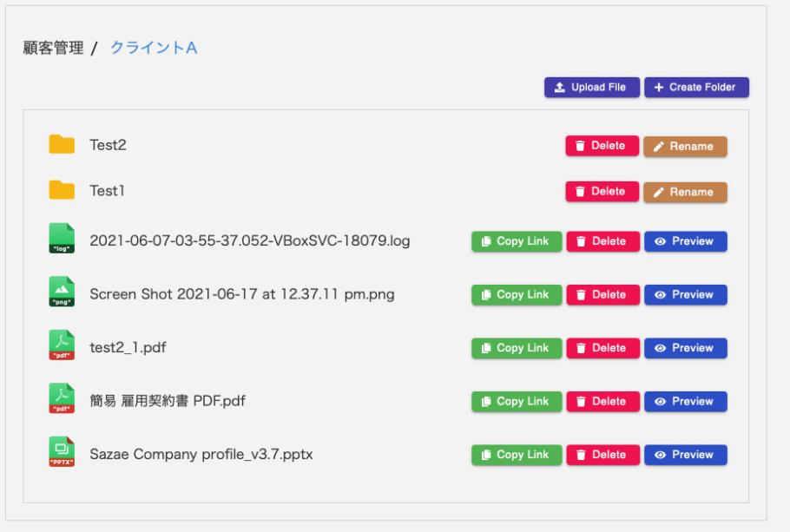Image resolution: width=790 pixels, height=532 pixels.
Task: Delete test2_1.pdf file
Action: (x=602, y=348)
